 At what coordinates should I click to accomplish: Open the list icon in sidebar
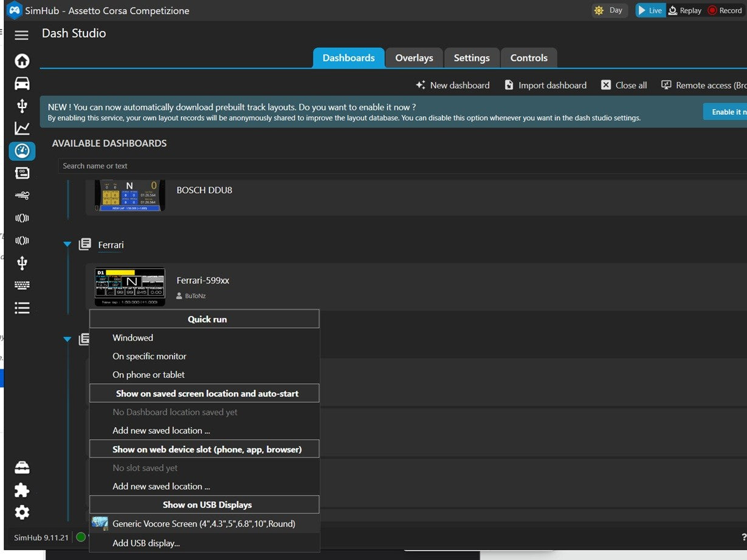(22, 308)
